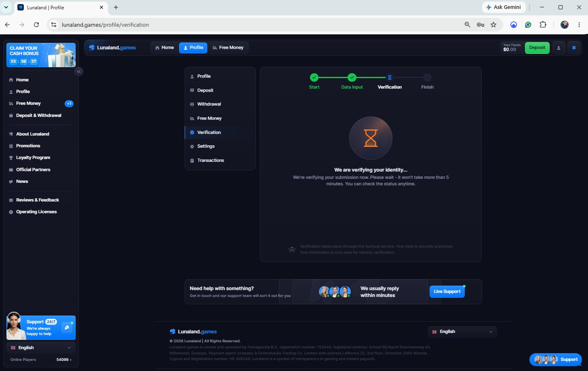Click the support chat icon in sidebar card
The height and width of the screenshot is (371, 588).
67,328
